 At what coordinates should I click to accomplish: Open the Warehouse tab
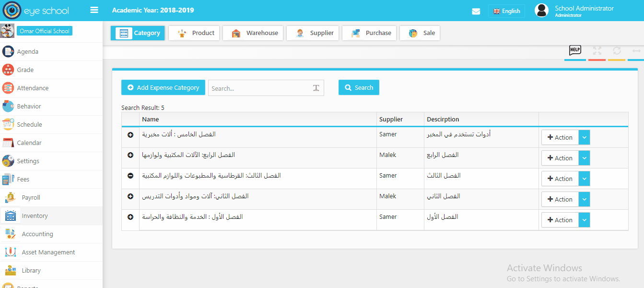point(253,33)
